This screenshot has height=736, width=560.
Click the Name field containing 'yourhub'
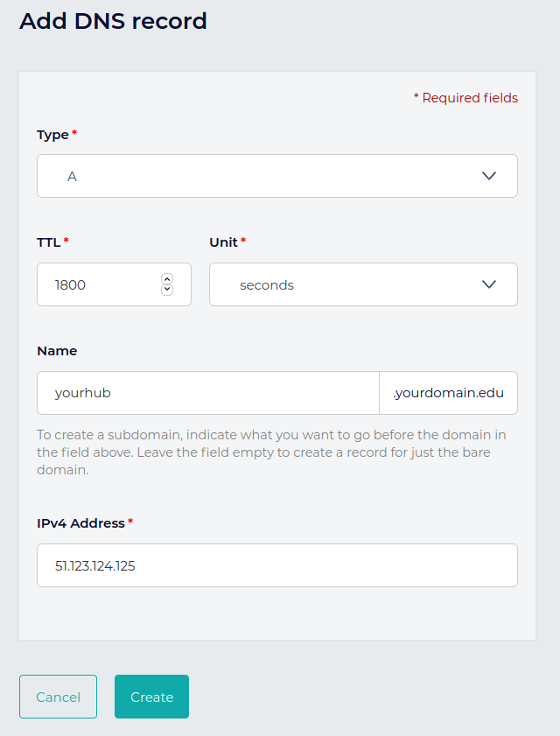pos(207,393)
